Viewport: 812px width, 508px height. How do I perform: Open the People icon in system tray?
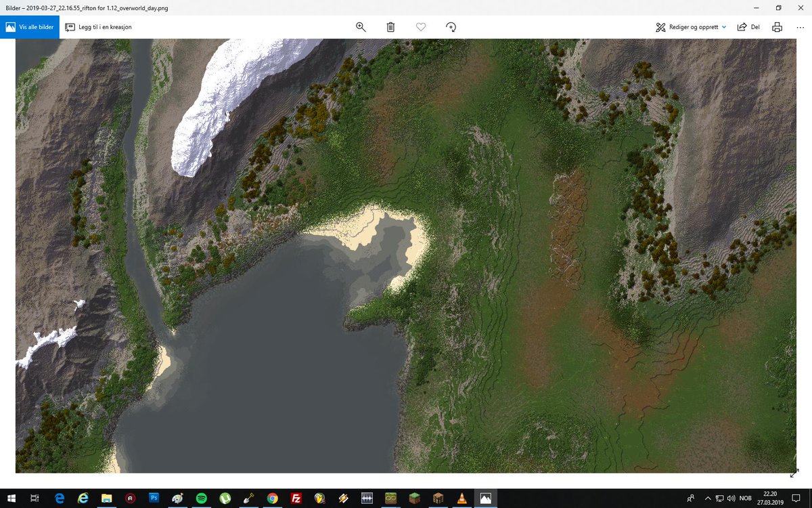pos(690,498)
